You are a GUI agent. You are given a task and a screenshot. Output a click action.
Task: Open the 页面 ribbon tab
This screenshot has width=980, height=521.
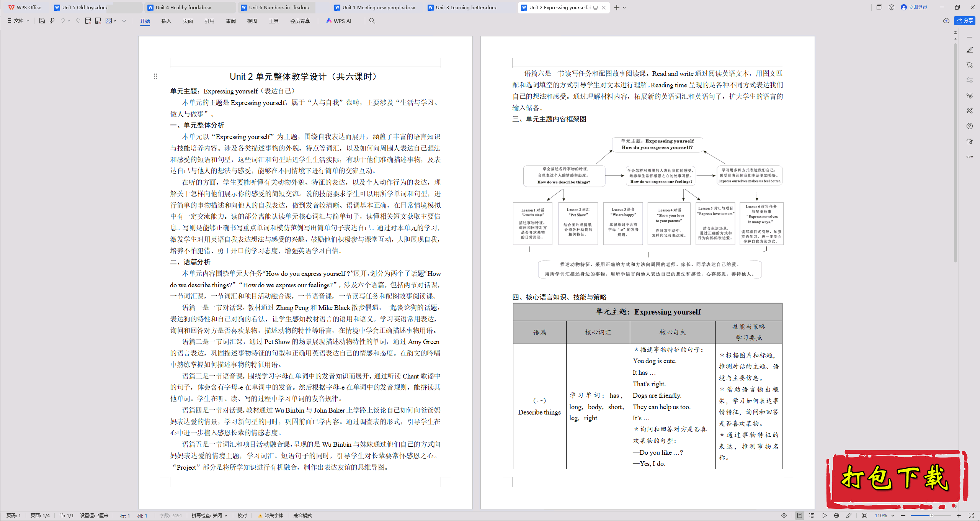coord(188,21)
